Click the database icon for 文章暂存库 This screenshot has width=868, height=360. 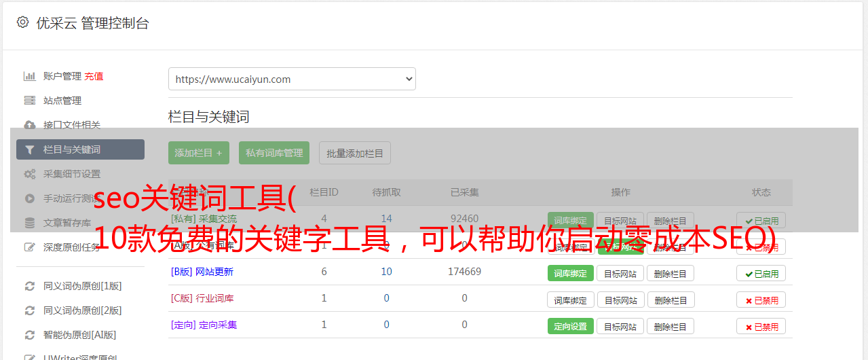[29, 223]
